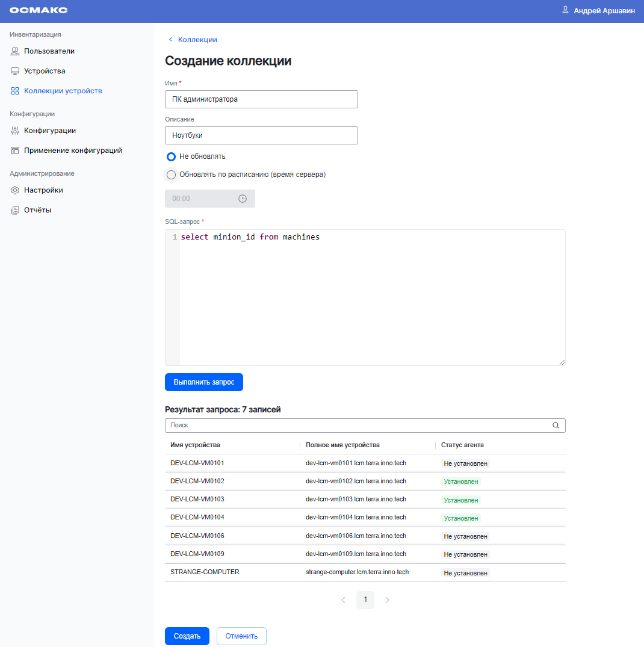644x647 pixels.
Task: Click the "Создать" button
Action: [x=187, y=636]
